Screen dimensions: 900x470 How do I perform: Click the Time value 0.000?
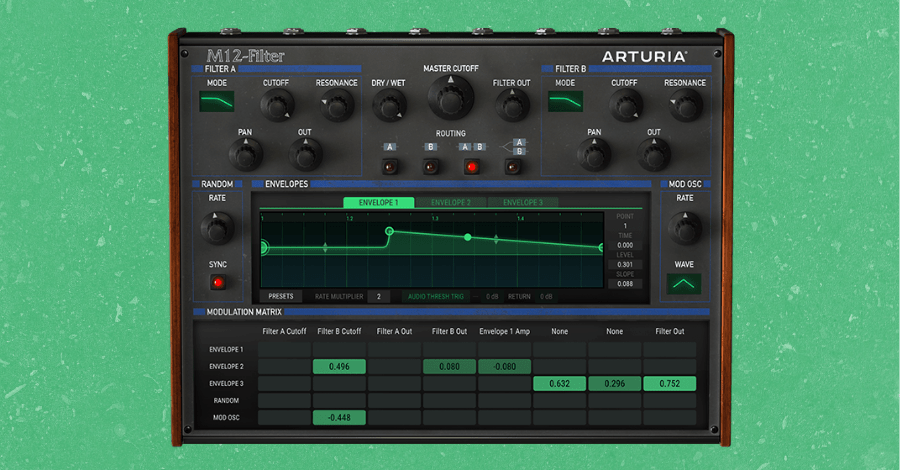(x=625, y=245)
